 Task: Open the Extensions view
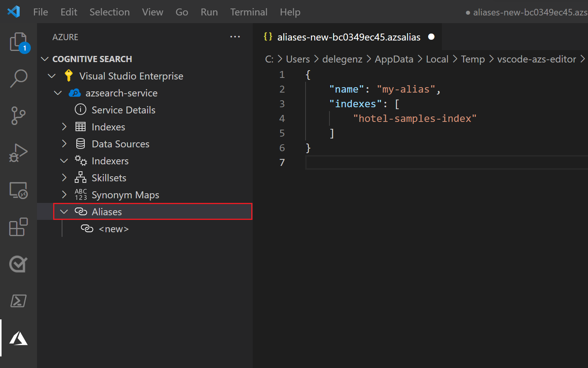click(x=18, y=227)
